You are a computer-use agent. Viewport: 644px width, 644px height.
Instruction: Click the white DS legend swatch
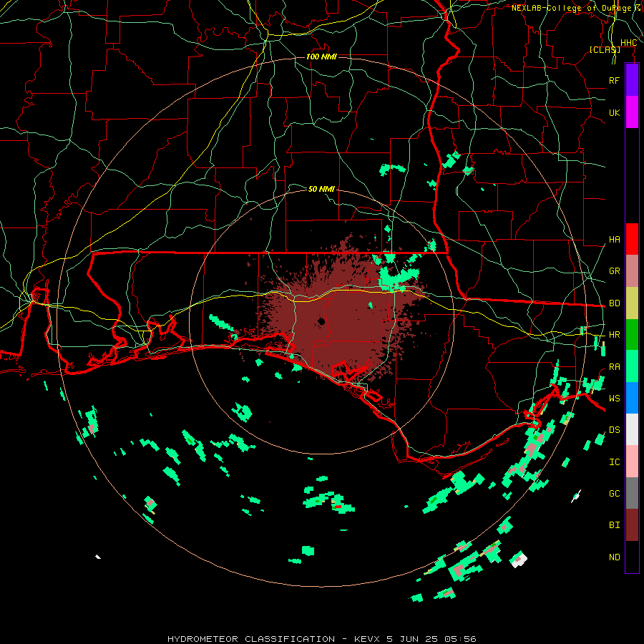[632, 429]
